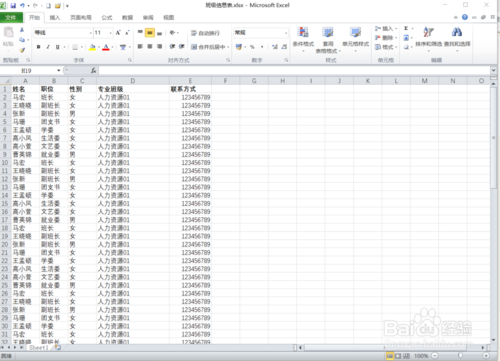Expand the font size dropdown

pos(110,33)
